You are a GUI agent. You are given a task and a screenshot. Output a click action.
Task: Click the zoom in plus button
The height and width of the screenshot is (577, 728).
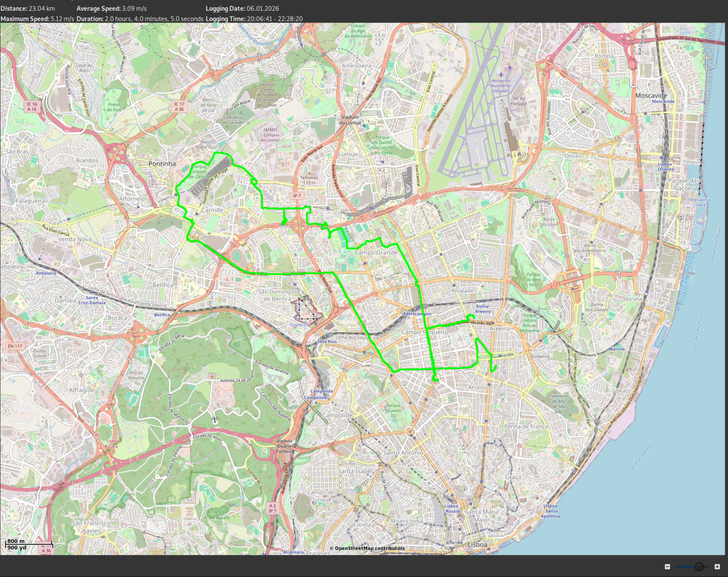717,567
